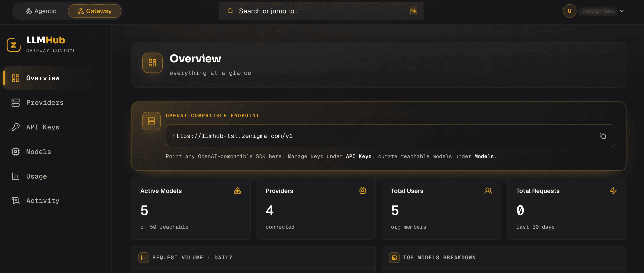Open API Keys page from sidebar
The height and width of the screenshot is (273, 644).
56,127
